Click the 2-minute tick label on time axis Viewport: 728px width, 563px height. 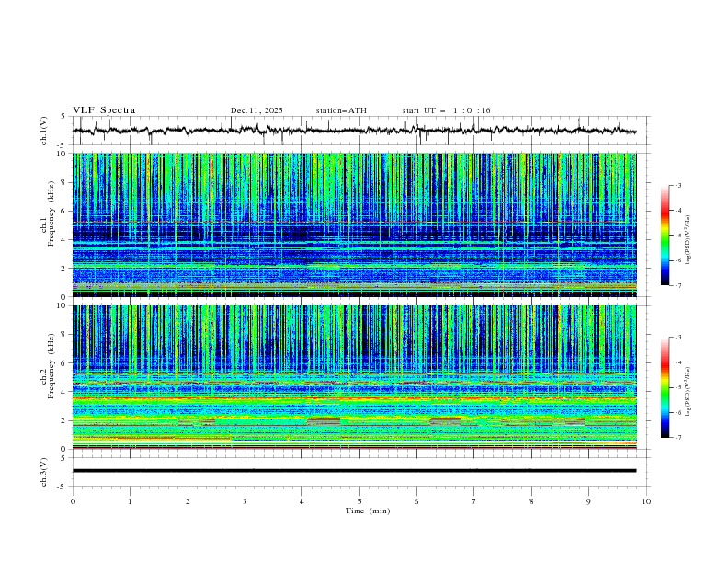click(x=188, y=500)
